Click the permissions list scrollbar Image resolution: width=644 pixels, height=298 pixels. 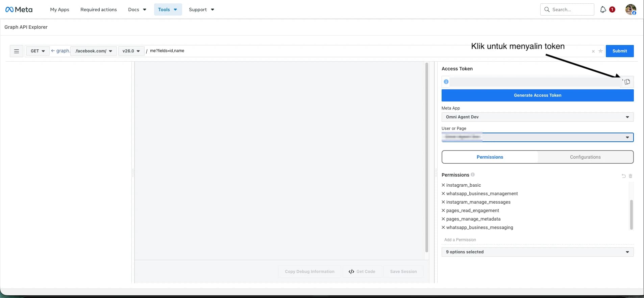click(x=631, y=215)
